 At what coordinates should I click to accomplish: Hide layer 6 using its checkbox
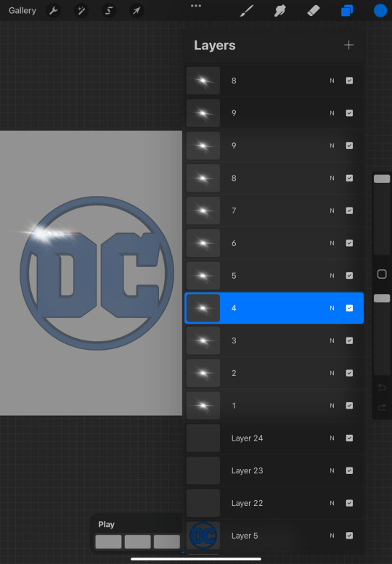(x=349, y=243)
